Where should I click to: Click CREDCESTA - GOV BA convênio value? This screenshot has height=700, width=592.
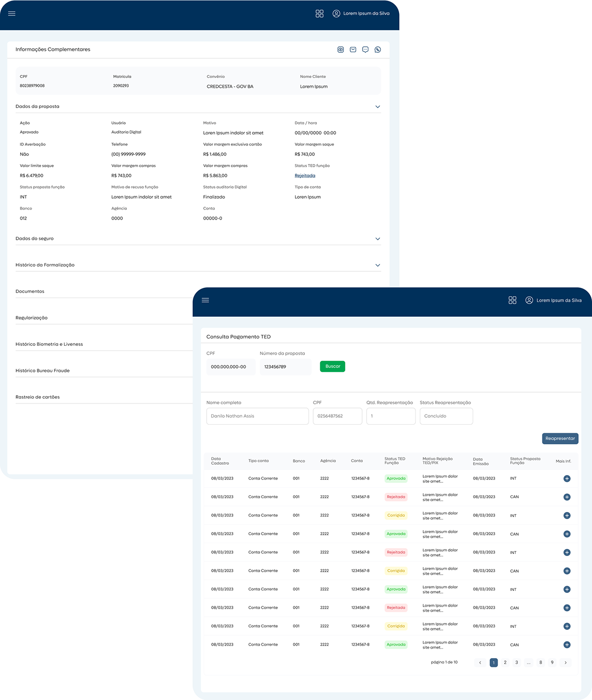(x=230, y=86)
